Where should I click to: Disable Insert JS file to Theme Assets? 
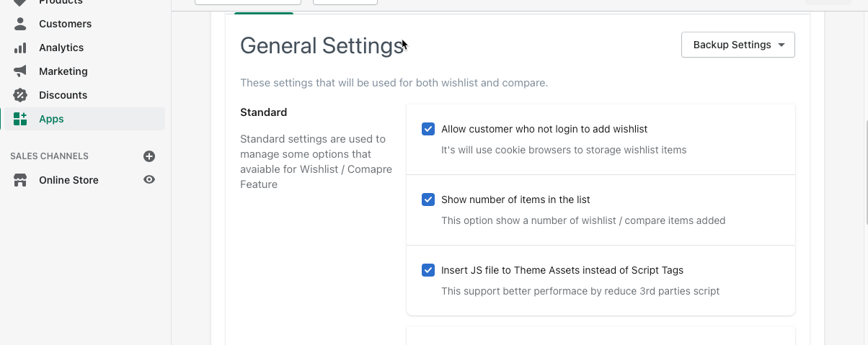428,270
